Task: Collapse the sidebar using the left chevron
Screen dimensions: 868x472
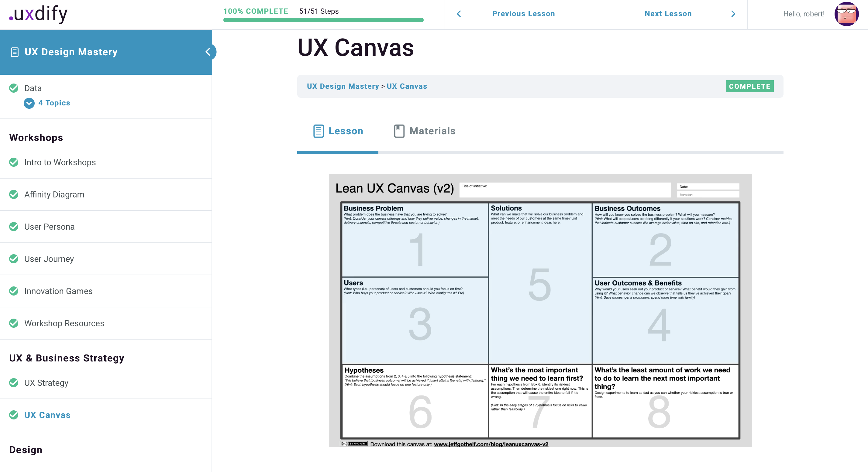Action: click(208, 52)
